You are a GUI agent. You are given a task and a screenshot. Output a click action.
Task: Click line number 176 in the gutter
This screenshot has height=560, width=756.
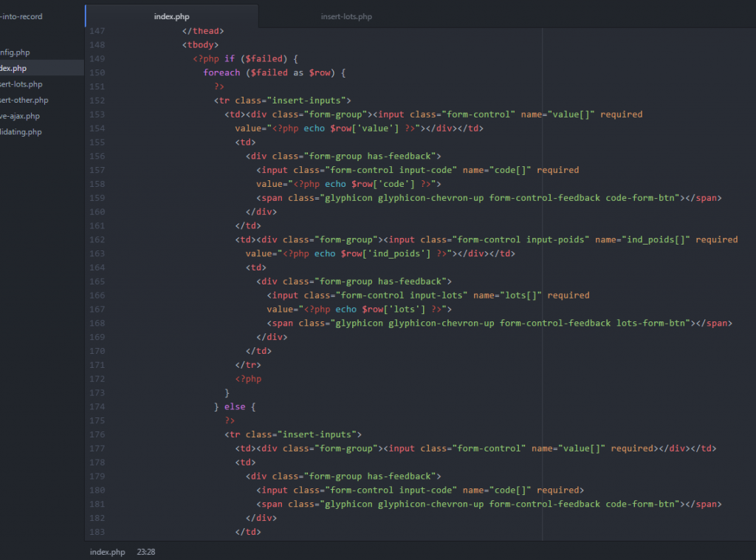97,434
